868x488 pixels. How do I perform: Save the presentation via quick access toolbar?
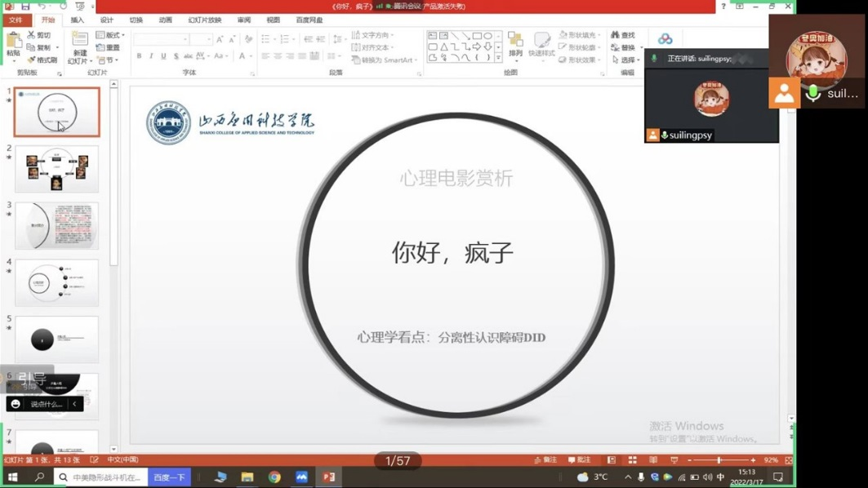25,6
